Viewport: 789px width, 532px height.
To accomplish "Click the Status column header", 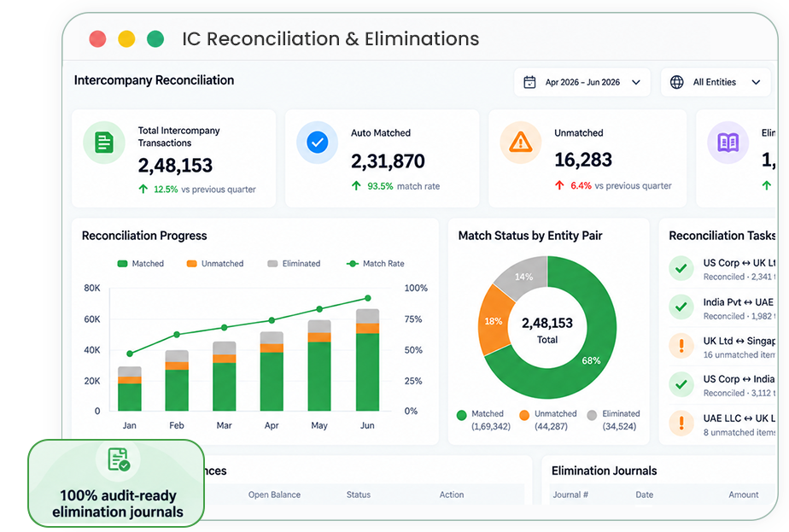I will 359,494.
